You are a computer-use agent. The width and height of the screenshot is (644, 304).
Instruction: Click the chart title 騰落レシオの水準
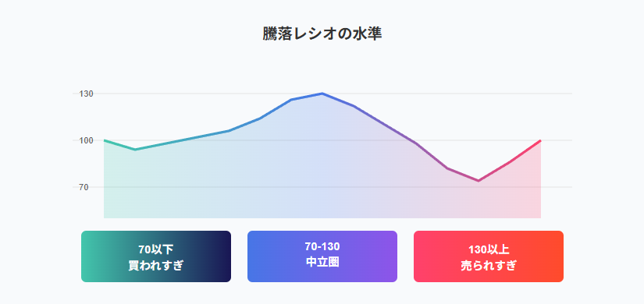pyautogui.click(x=322, y=34)
